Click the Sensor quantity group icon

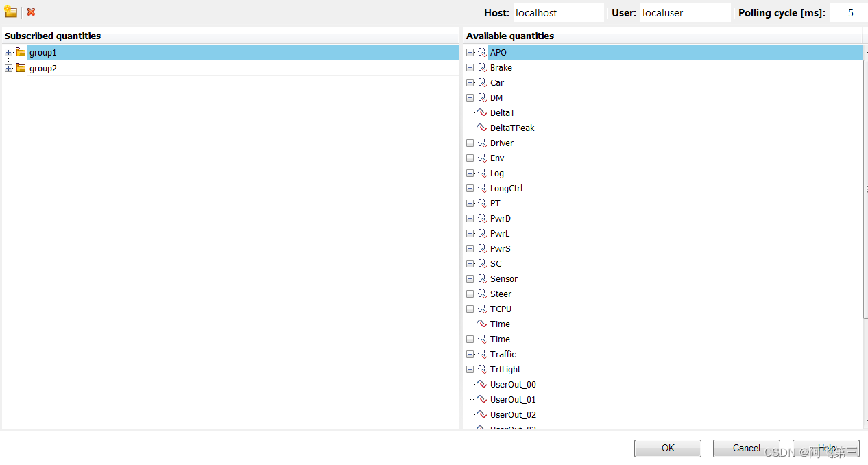[x=482, y=279]
